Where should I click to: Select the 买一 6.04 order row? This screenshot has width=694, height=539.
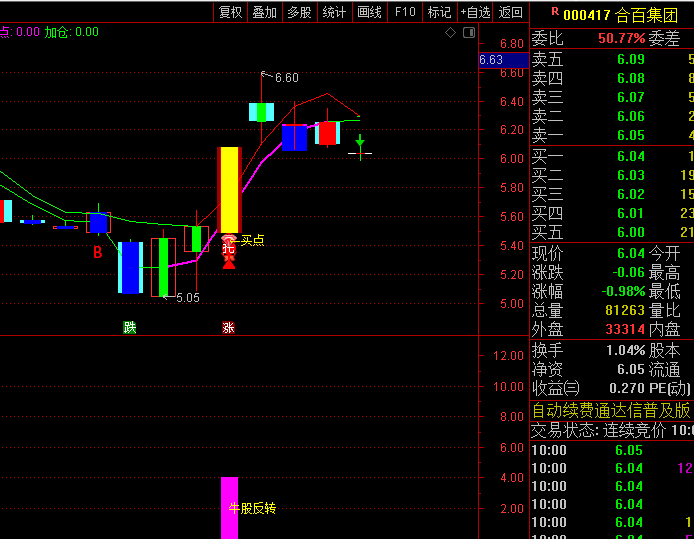coord(612,156)
